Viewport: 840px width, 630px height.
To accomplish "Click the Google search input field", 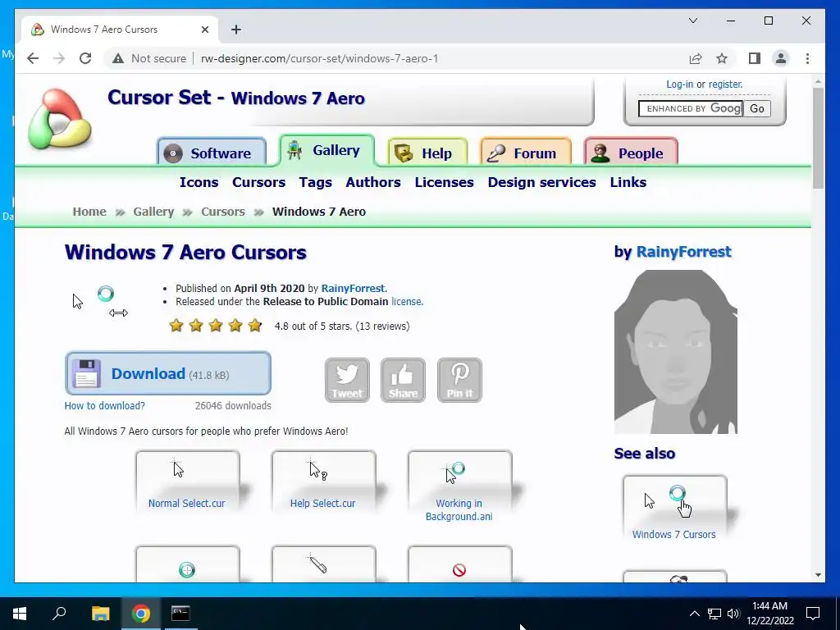I will point(691,109).
